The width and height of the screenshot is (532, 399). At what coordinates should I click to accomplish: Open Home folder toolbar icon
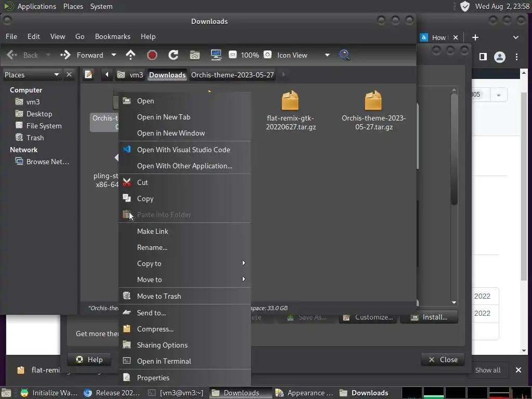(195, 55)
